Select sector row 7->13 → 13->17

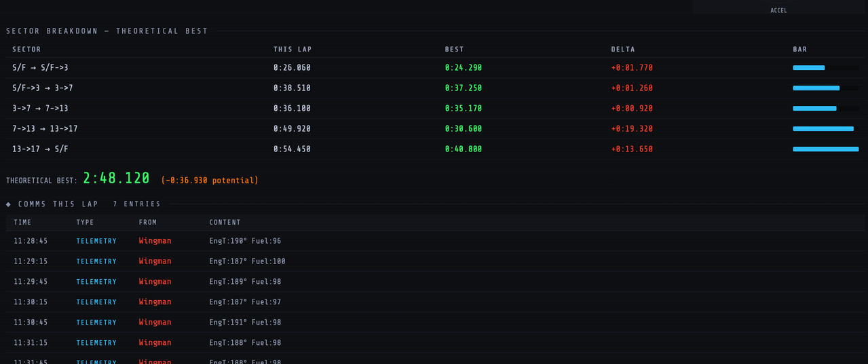tap(435, 129)
